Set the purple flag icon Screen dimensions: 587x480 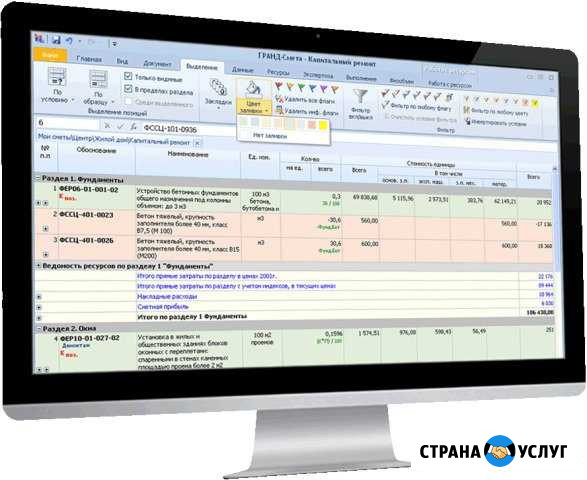click(323, 89)
